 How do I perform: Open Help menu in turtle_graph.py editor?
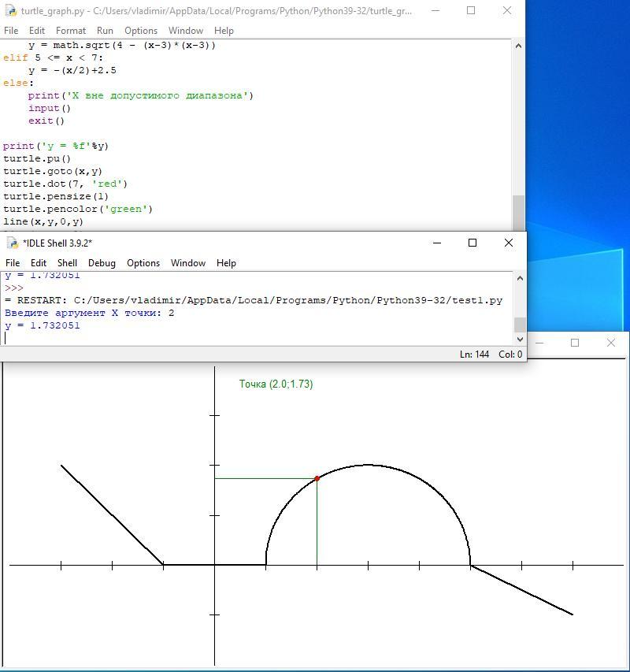click(x=224, y=31)
